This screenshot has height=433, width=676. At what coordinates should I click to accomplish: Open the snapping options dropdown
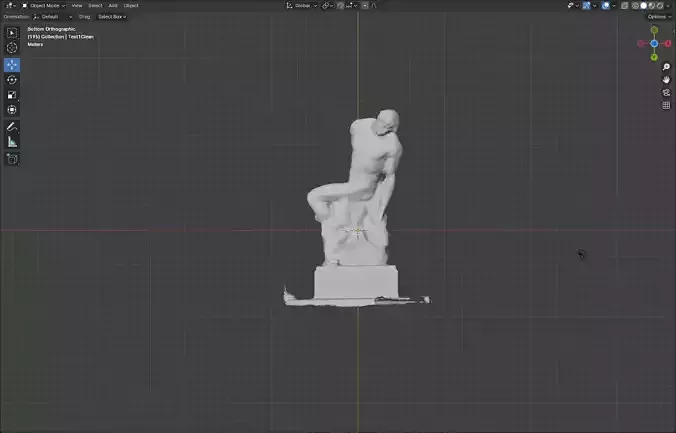(352, 6)
